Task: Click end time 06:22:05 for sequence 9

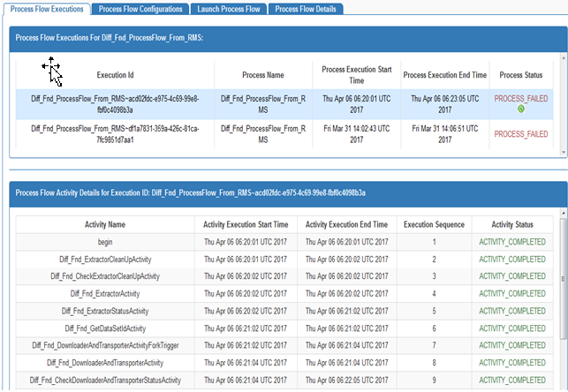Action: 346,380
